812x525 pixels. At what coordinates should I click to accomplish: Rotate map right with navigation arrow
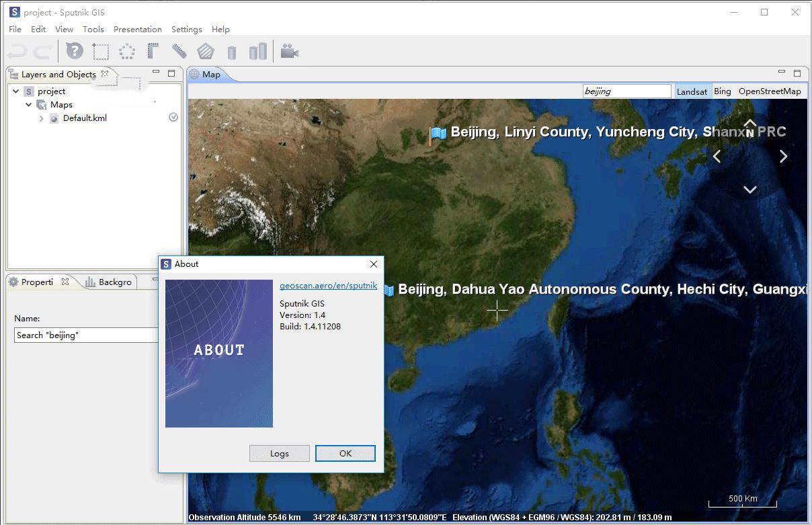pyautogui.click(x=783, y=157)
